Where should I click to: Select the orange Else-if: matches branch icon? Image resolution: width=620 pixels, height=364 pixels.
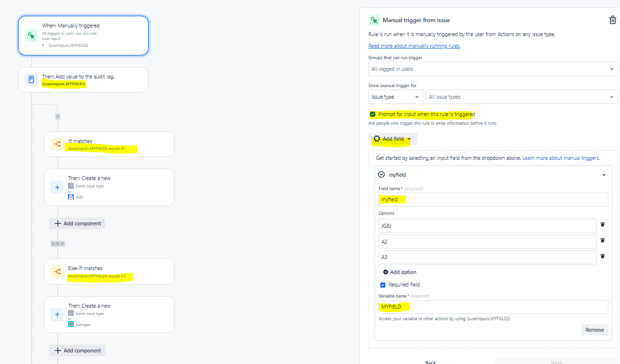point(57,271)
